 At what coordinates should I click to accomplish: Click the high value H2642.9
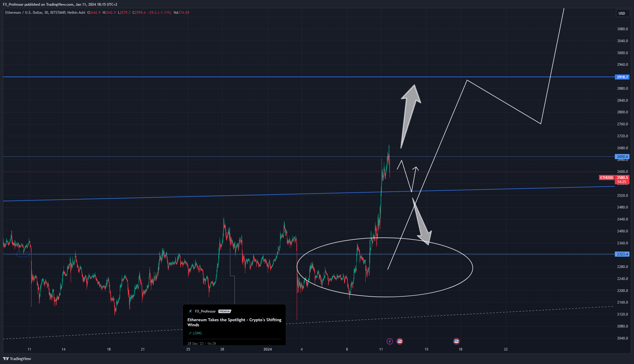tap(109, 13)
